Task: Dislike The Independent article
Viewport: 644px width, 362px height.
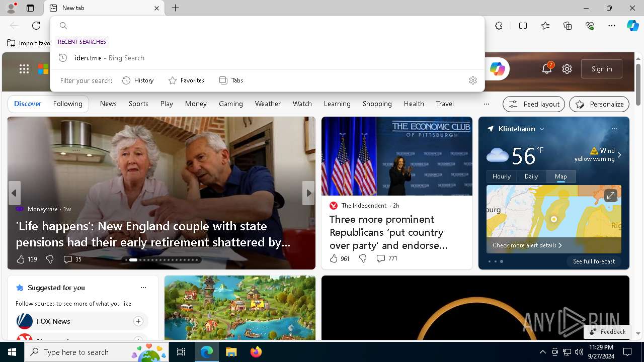Action: pyautogui.click(x=363, y=258)
